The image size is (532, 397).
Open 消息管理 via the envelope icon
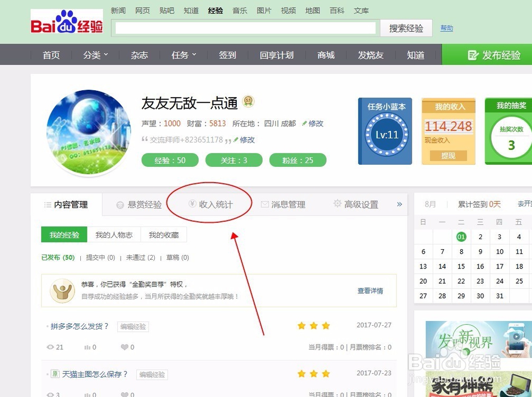[264, 204]
